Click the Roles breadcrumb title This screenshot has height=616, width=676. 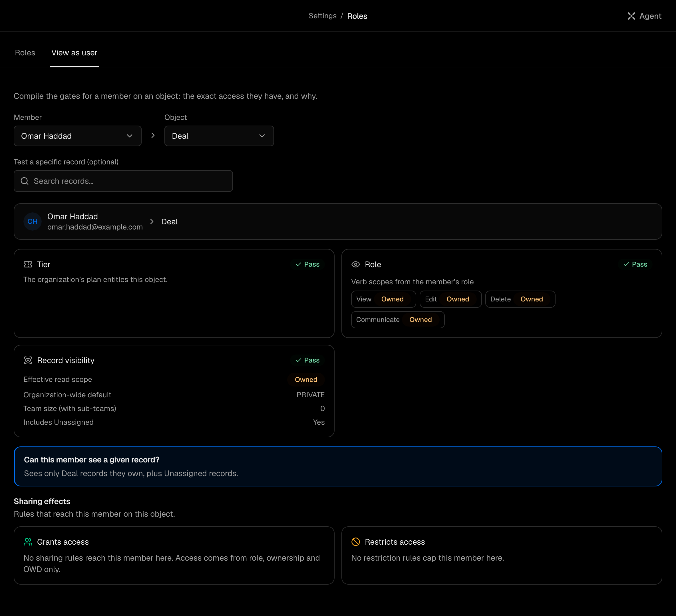[357, 16]
